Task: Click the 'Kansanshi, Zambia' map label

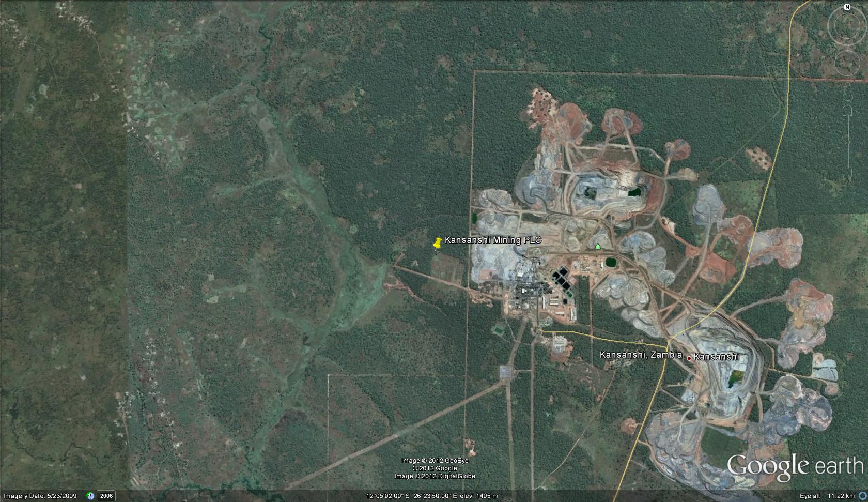Action: pos(641,355)
